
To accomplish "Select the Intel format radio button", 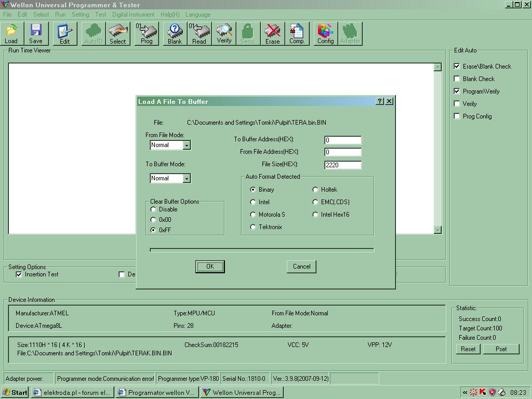I will coord(253,202).
